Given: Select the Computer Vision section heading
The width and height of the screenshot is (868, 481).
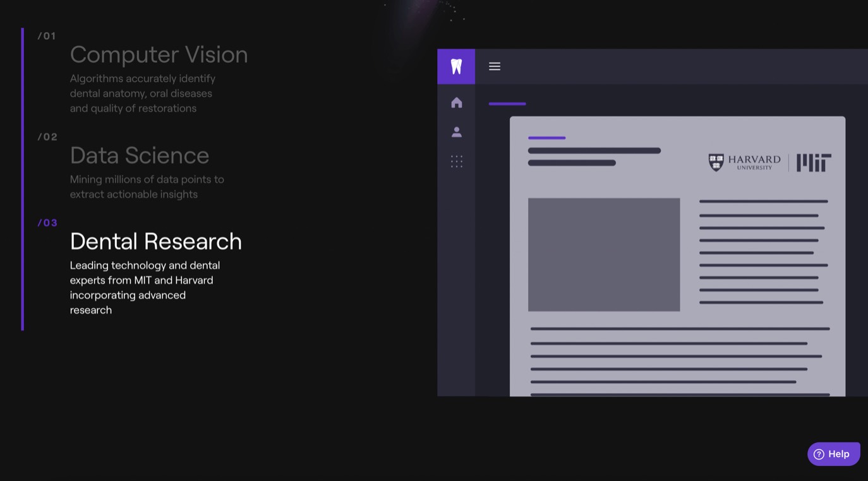Looking at the screenshot, I should pos(159,54).
